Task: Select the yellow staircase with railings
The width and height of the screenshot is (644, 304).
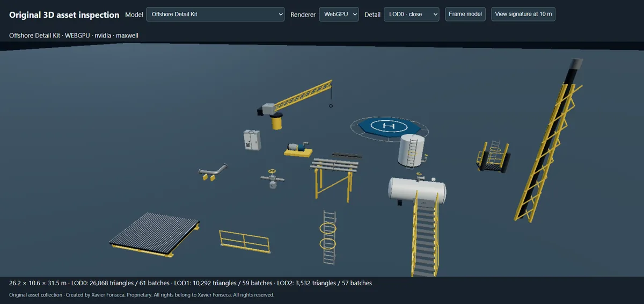Action: point(426,235)
